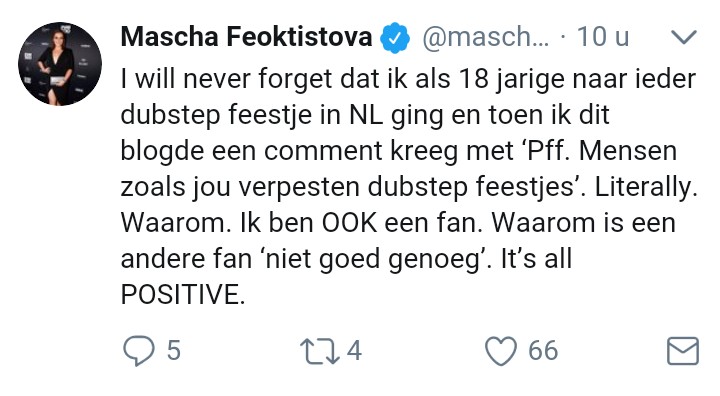This screenshot has width=720, height=396.
Task: Click the @masch... username handle
Action: [485, 37]
